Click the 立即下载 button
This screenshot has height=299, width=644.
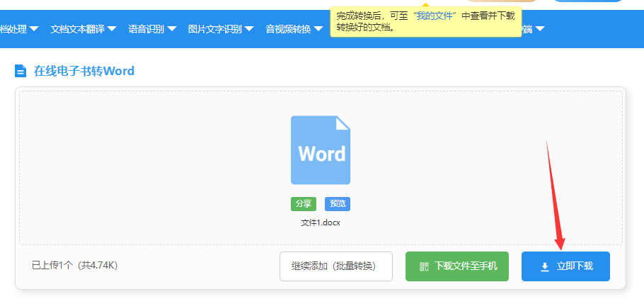pyautogui.click(x=565, y=266)
